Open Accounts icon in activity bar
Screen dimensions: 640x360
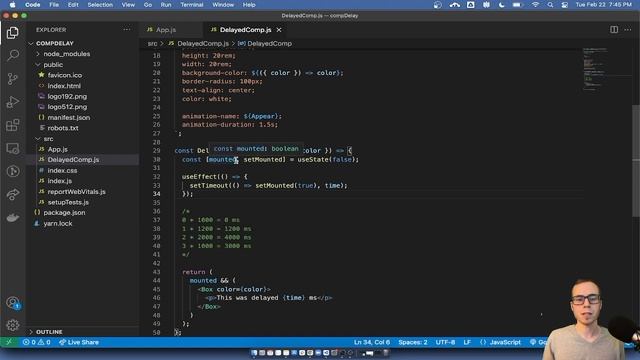click(13, 302)
